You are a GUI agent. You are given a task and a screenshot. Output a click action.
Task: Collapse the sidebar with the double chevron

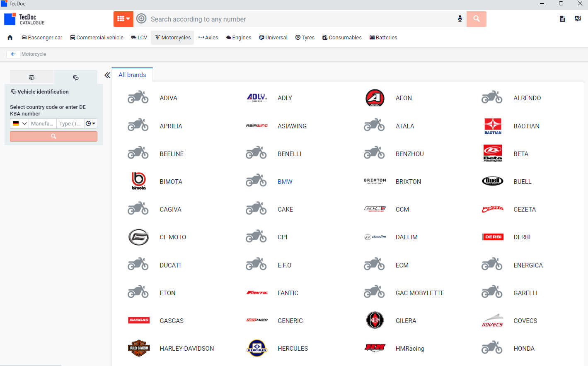(x=107, y=75)
